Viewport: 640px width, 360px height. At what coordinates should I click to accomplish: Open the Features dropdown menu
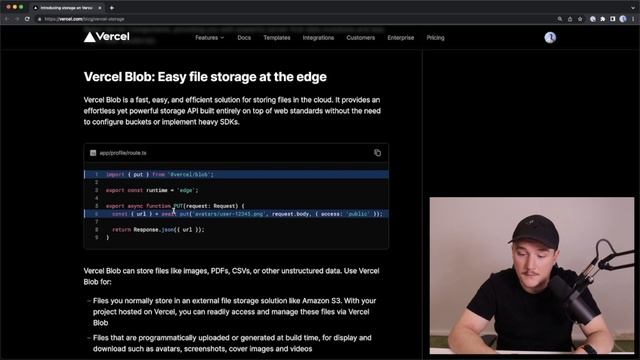pos(209,38)
